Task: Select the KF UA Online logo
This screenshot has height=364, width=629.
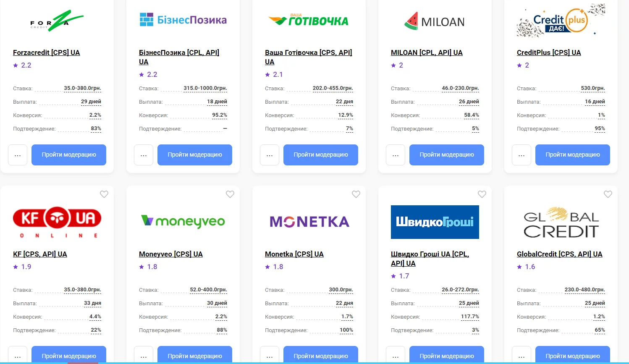Action: (57, 222)
